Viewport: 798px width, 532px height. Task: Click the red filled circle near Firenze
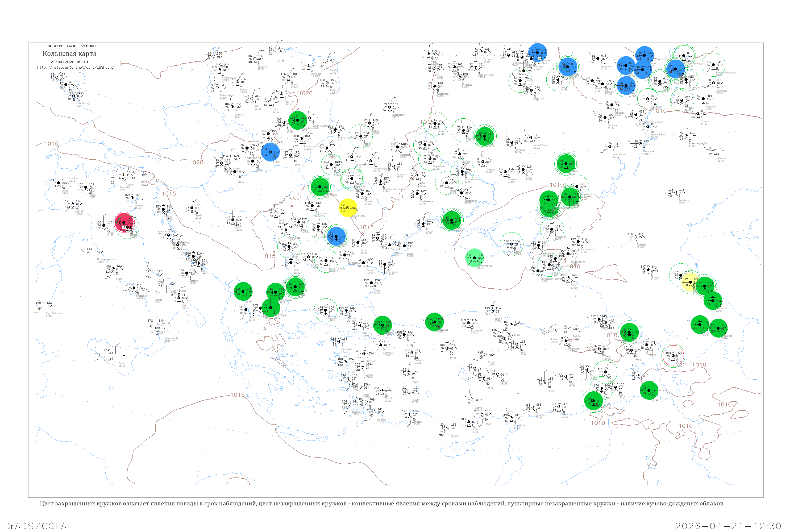pyautogui.click(x=124, y=222)
